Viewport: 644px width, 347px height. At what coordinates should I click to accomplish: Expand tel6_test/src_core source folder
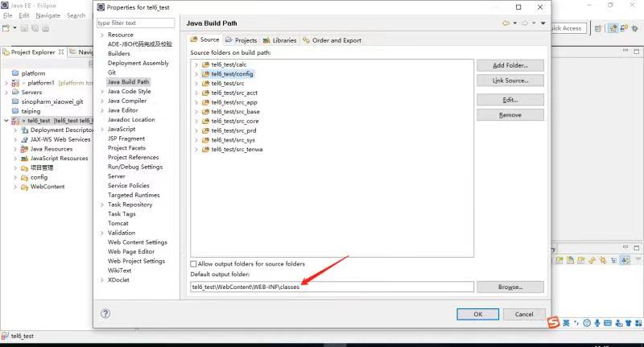click(196, 121)
